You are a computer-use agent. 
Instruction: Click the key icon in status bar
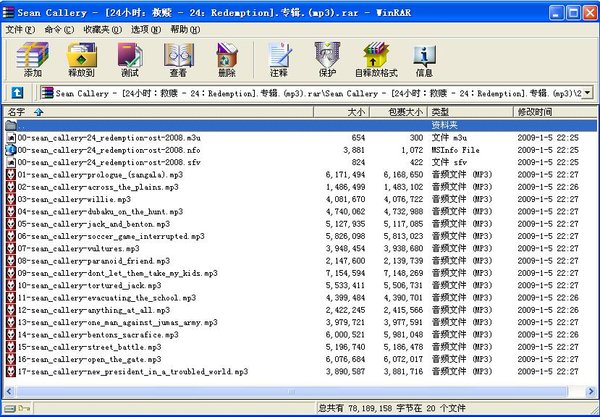pos(24,409)
